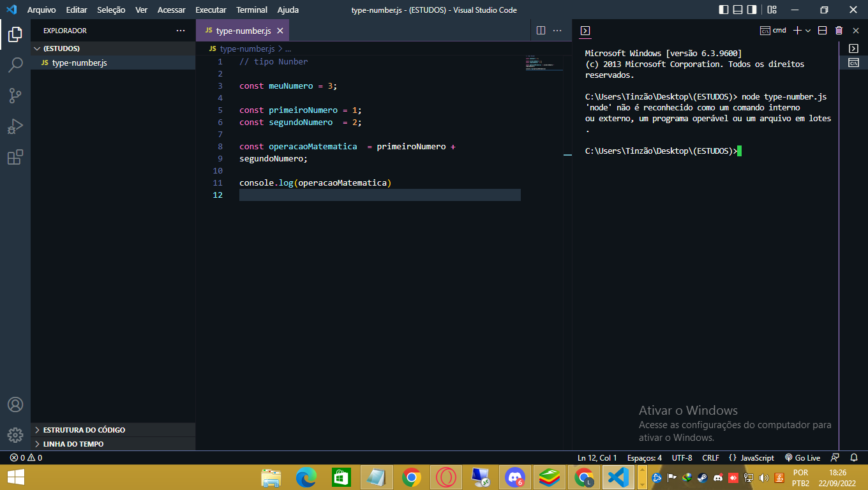Open the Arquivo menu
The height and width of the screenshot is (490, 868).
41,10
